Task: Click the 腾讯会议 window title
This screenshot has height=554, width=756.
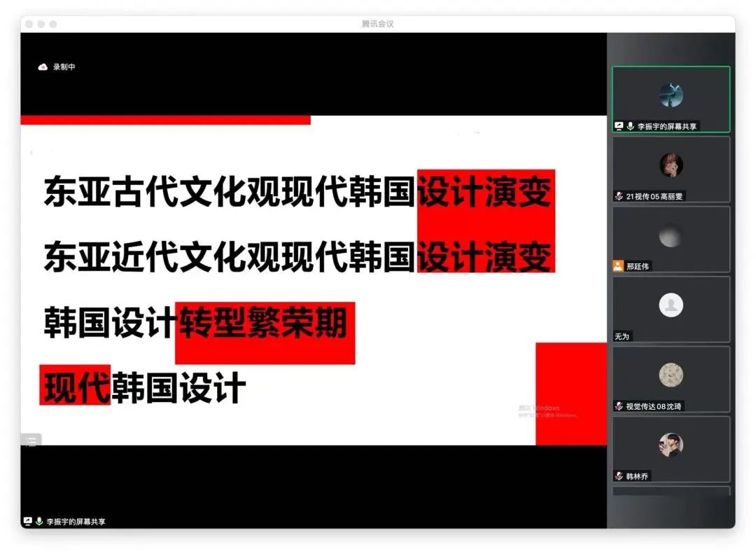Action: click(378, 24)
